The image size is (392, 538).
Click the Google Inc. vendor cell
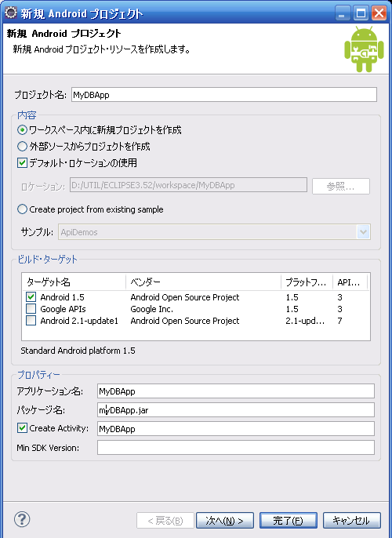coord(151,309)
